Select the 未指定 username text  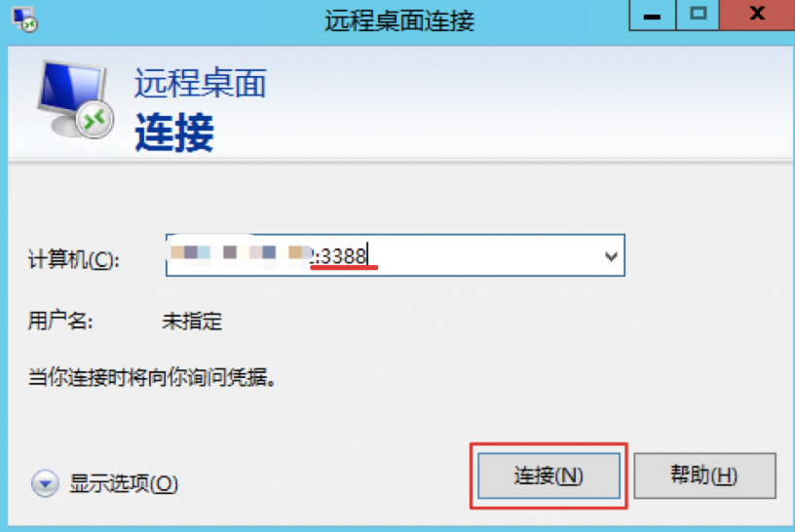192,321
